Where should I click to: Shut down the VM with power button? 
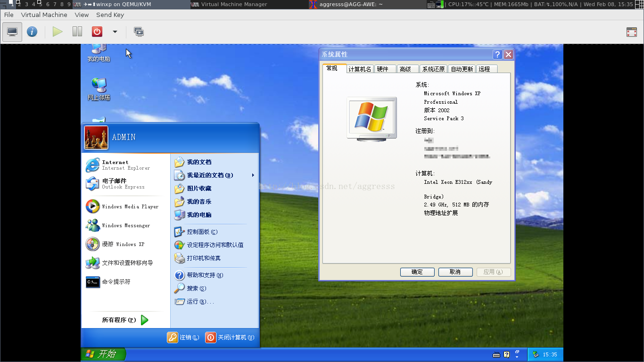point(97,32)
